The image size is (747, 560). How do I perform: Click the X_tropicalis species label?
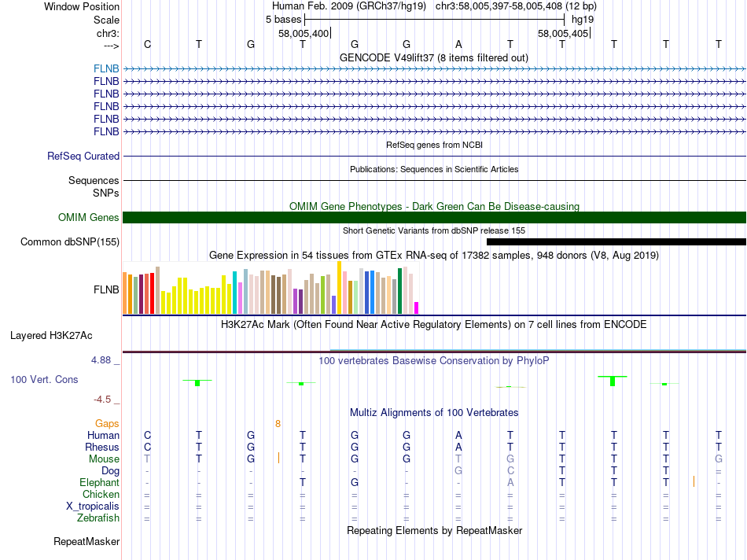click(93, 507)
